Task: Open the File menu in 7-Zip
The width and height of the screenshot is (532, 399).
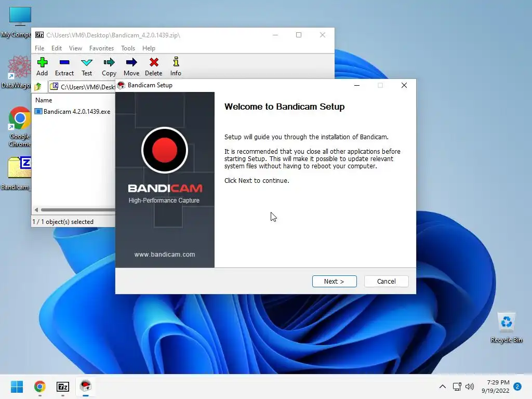Action: [39, 48]
